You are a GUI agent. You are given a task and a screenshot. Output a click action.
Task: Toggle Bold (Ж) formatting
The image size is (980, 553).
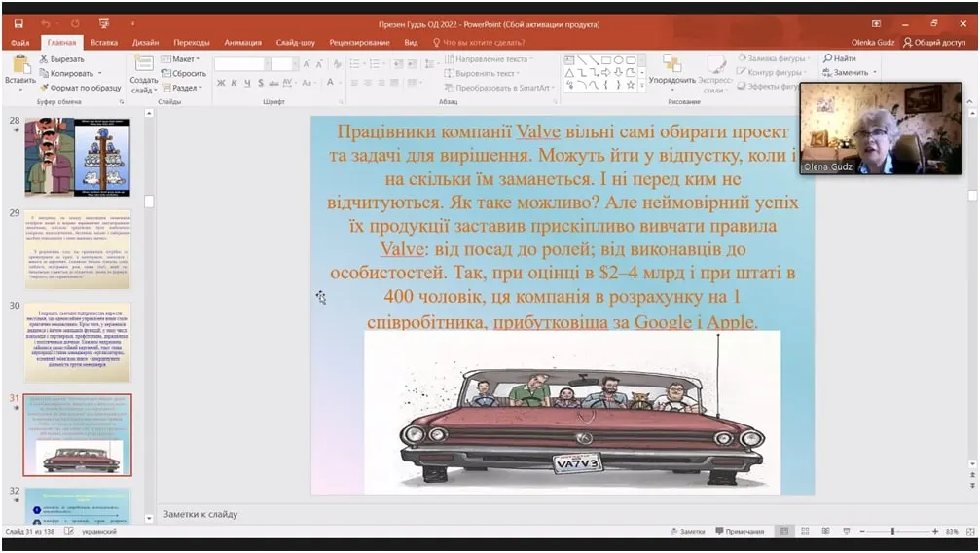click(x=221, y=83)
